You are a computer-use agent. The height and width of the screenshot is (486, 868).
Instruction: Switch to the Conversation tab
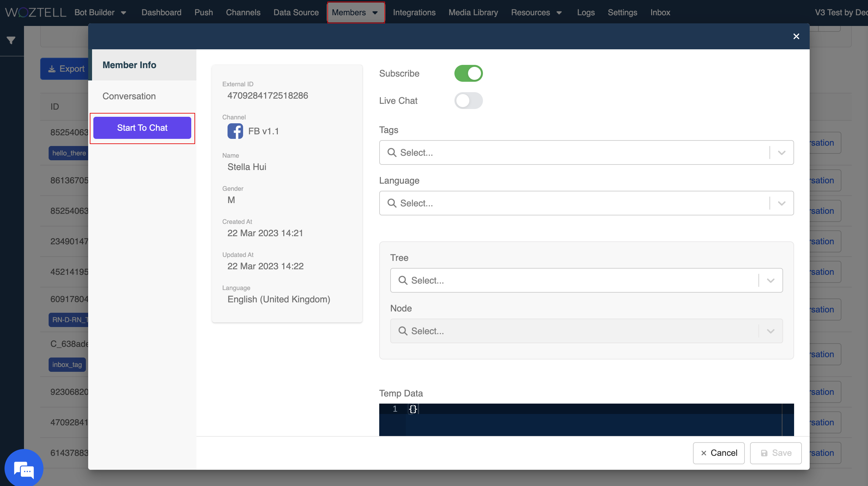pos(129,96)
